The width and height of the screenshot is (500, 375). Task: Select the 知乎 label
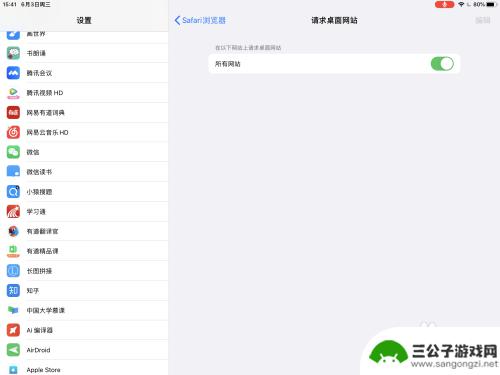tap(33, 291)
